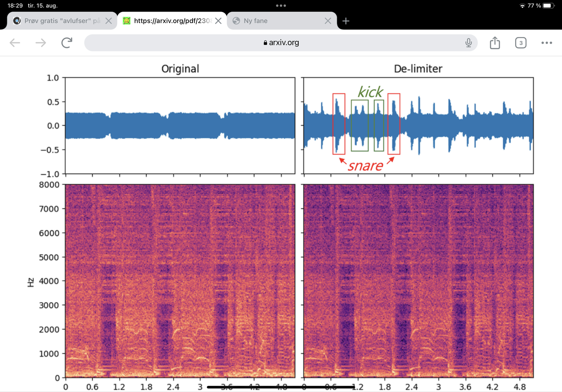
Task: Go back with the browser back arrow
Action: pyautogui.click(x=15, y=43)
